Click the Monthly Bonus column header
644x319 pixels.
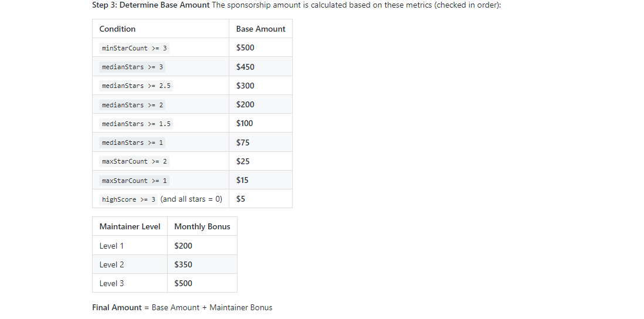coord(202,226)
